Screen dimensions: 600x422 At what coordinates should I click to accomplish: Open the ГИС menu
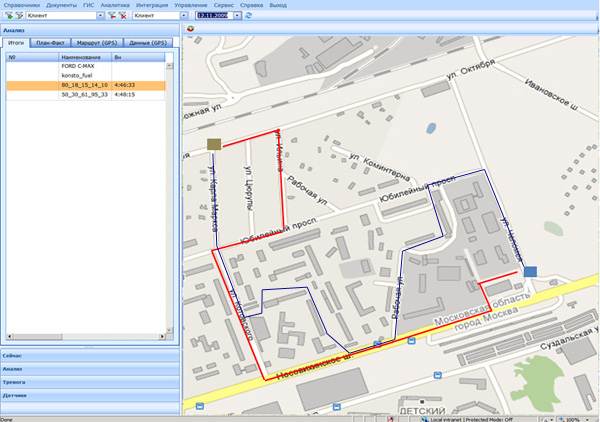(x=88, y=5)
